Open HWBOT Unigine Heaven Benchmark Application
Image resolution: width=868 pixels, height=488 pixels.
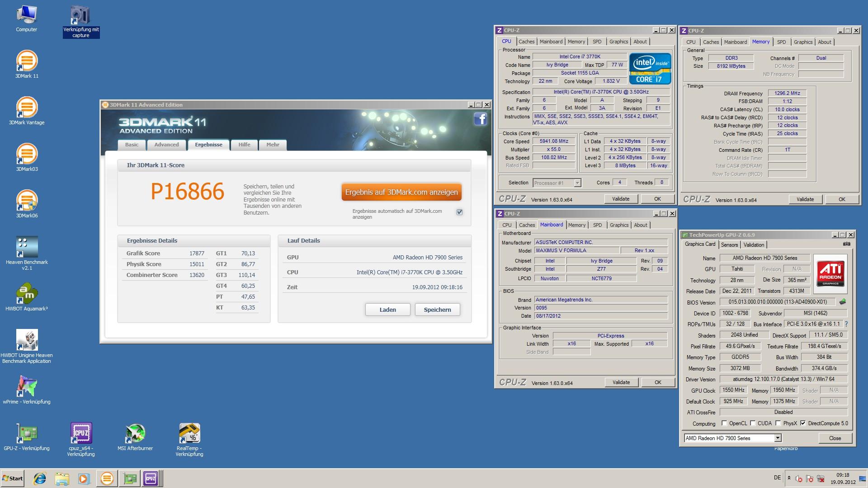point(27,346)
